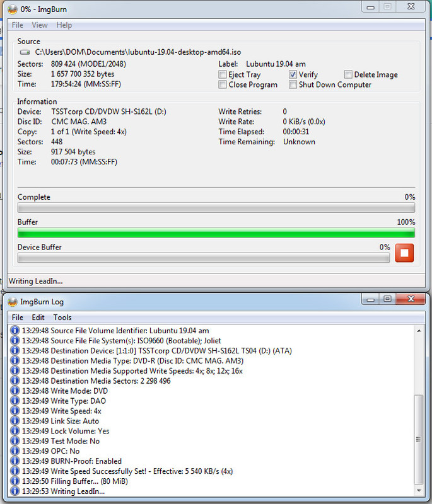Image resolution: width=432 pixels, height=504 pixels.
Task: Tick the Close Program checkbox
Action: 222,84
